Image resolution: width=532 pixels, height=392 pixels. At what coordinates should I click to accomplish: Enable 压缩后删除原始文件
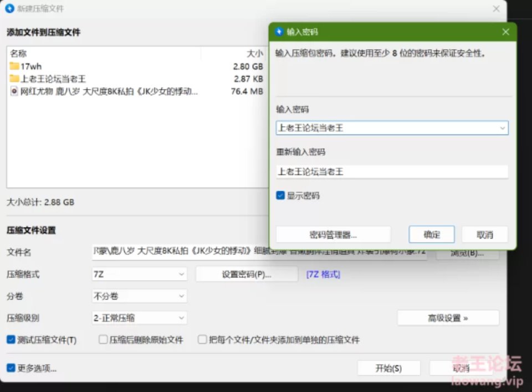[x=103, y=339]
